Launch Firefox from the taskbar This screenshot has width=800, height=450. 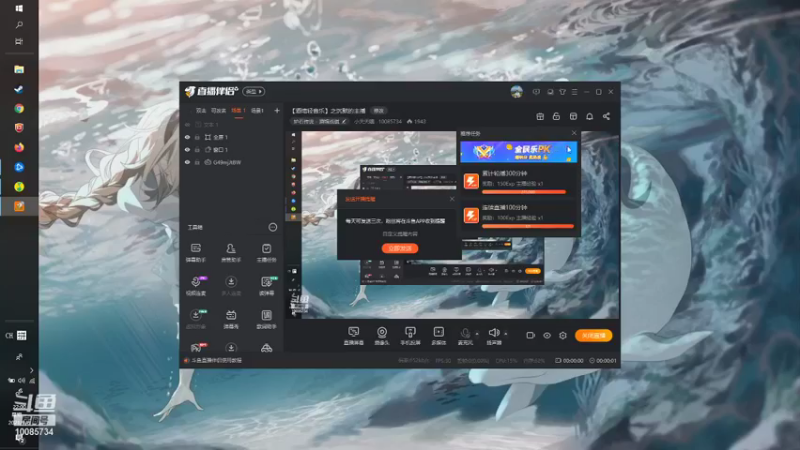coord(19,147)
